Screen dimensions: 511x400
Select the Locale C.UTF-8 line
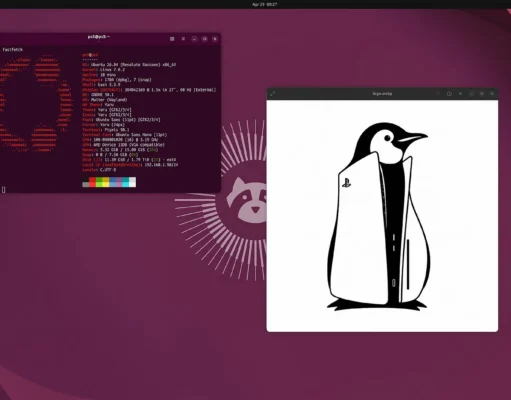click(99, 170)
